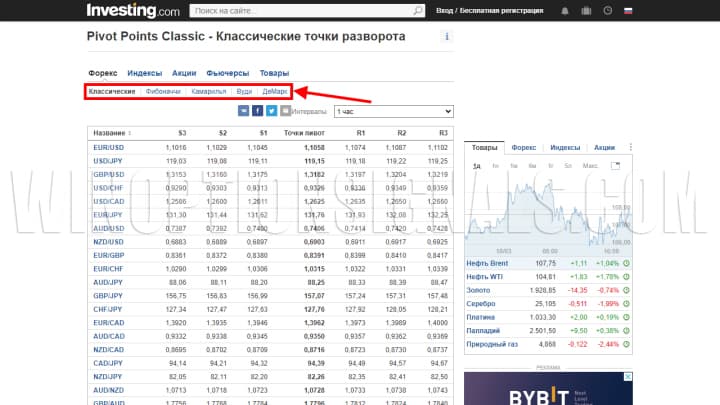Select the 1д chart period

(477, 166)
